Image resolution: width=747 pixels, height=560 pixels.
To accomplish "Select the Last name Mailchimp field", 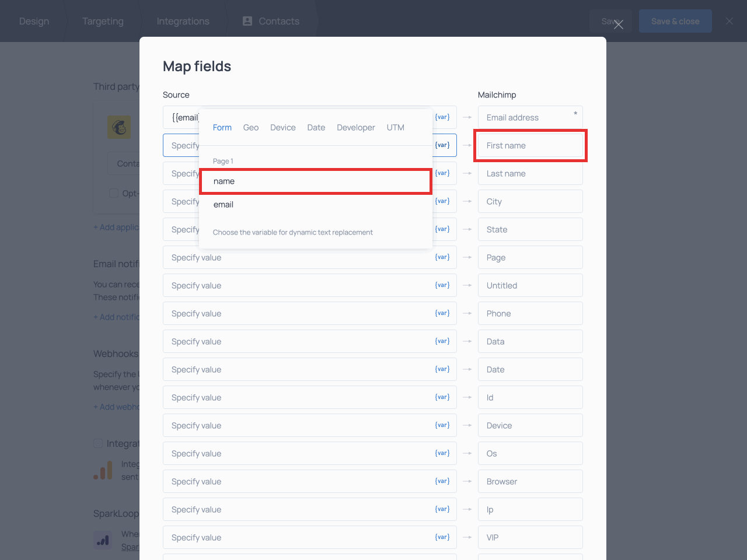I will (x=530, y=174).
